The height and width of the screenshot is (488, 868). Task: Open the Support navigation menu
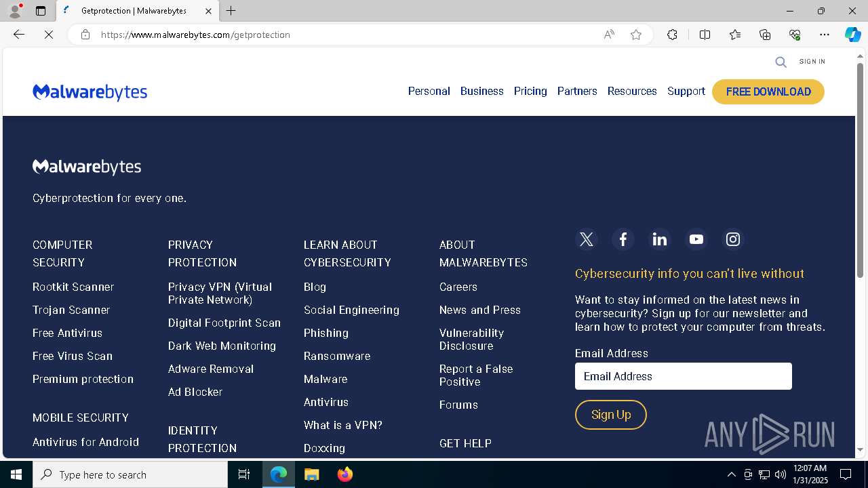pyautogui.click(x=686, y=91)
